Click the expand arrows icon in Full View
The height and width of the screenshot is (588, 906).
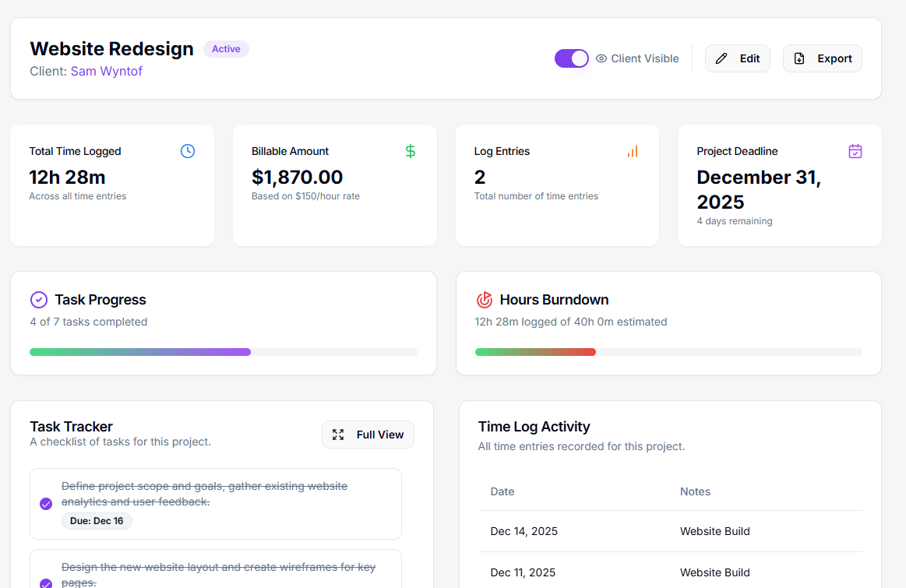point(338,435)
